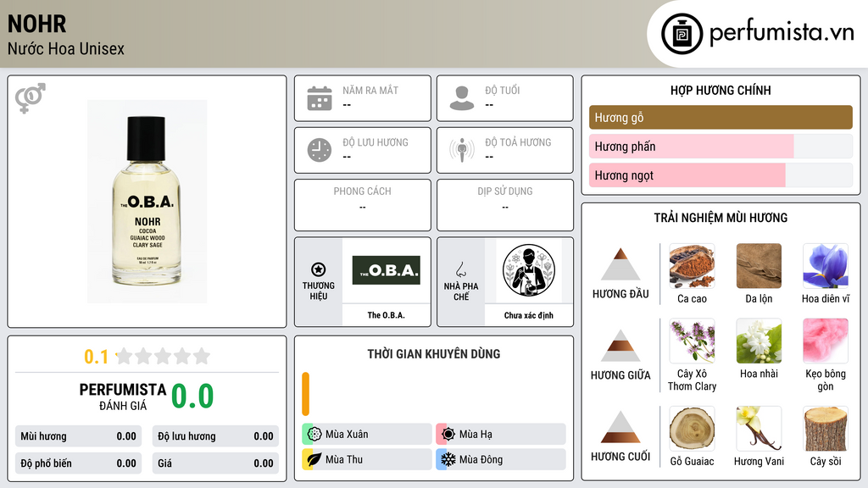Open the NOHR perfume bottle image
The image size is (868, 488).
(147, 202)
